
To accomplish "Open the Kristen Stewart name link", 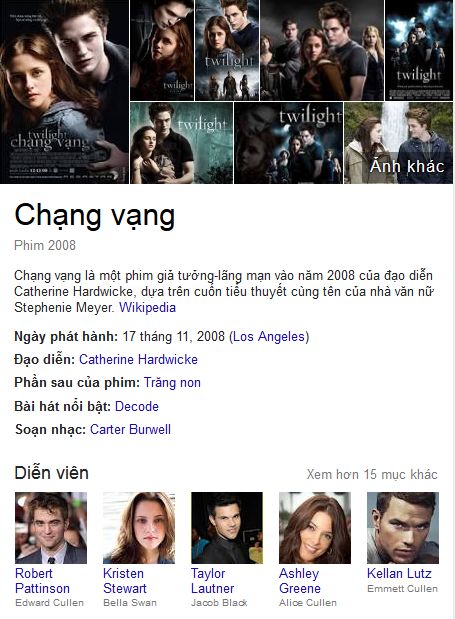I will pyautogui.click(x=125, y=581).
